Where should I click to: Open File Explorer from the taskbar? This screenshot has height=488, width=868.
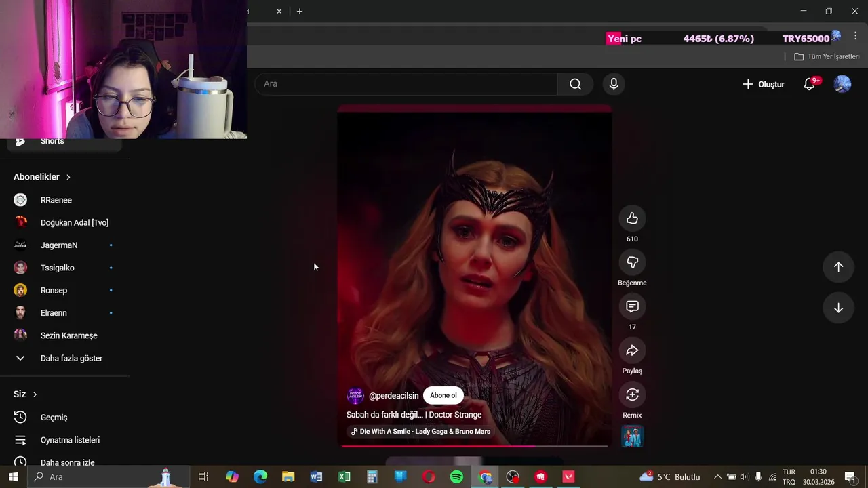click(x=288, y=477)
